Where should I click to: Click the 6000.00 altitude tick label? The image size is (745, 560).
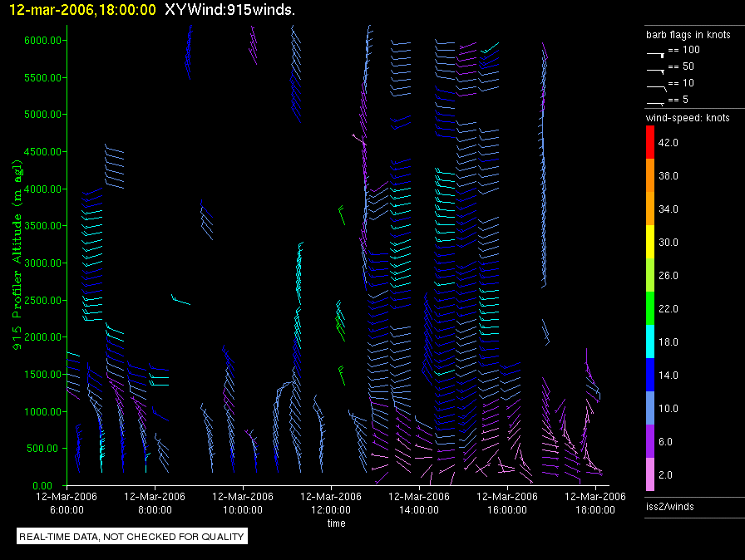click(40, 40)
